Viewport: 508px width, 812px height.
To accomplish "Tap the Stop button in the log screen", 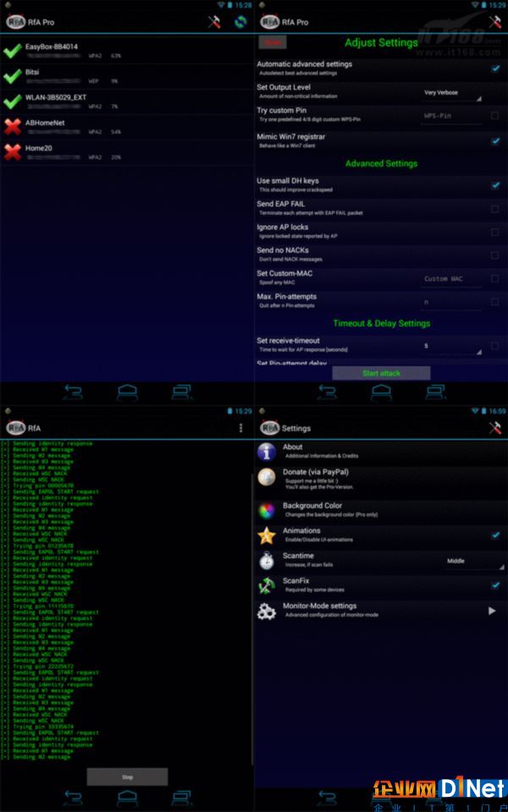I will 128,776.
